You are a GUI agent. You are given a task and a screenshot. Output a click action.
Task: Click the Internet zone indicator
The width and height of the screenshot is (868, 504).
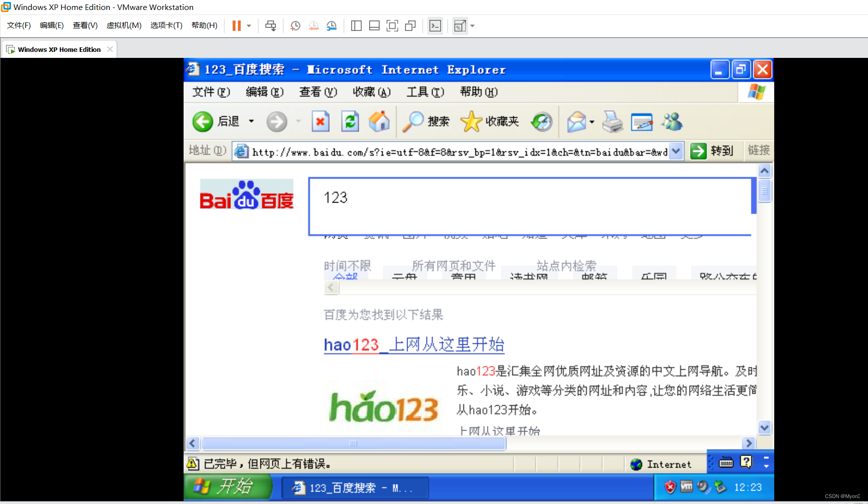661,465
